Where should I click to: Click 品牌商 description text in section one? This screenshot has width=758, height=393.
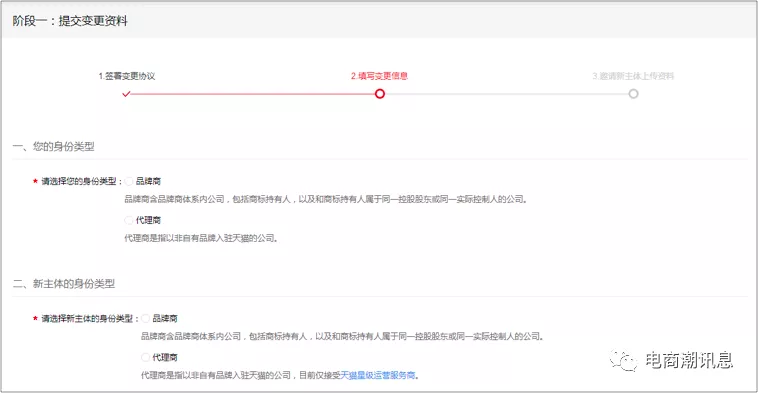pos(326,199)
